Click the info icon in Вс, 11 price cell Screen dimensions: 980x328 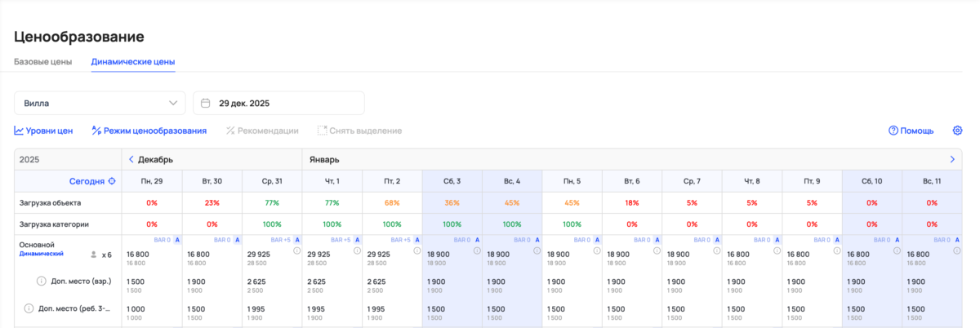[x=955, y=251]
